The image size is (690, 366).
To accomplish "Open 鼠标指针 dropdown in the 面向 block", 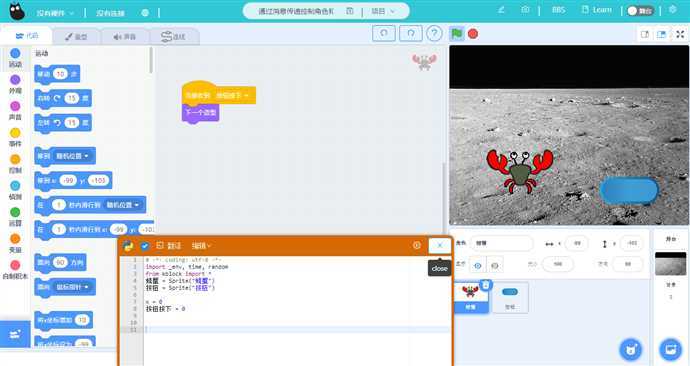I will click(72, 287).
